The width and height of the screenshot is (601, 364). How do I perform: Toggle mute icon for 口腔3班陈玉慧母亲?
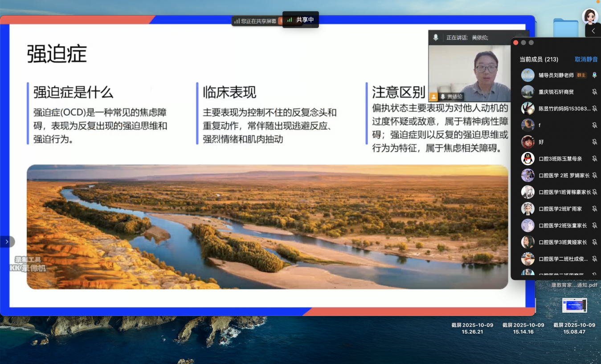594,159
